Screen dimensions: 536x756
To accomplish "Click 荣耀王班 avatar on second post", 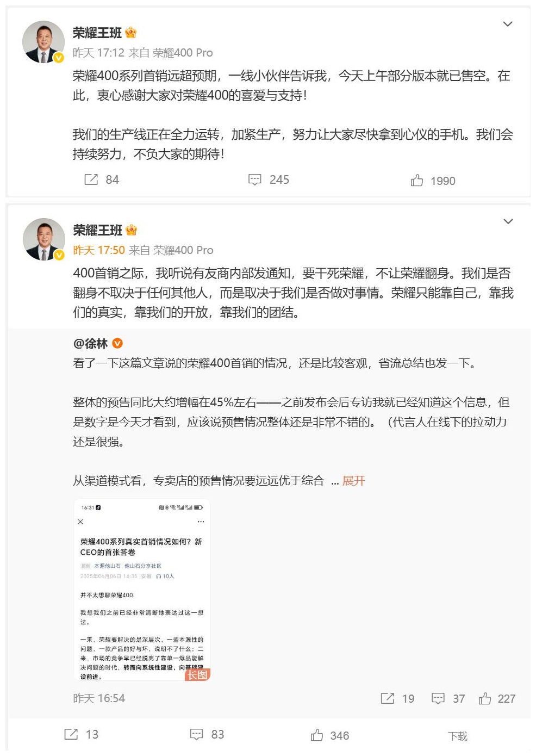I will pos(43,239).
